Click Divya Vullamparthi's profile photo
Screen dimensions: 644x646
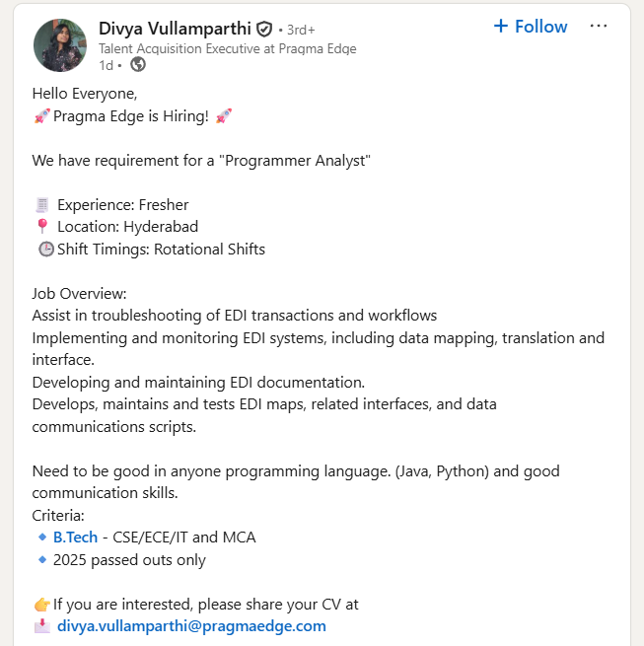[59, 45]
